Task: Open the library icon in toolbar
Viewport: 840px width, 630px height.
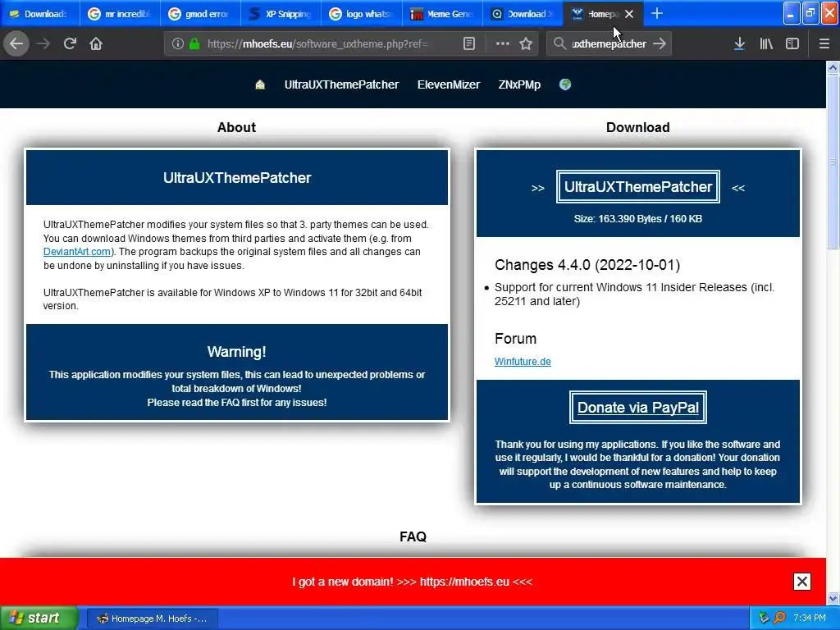Action: pyautogui.click(x=766, y=43)
